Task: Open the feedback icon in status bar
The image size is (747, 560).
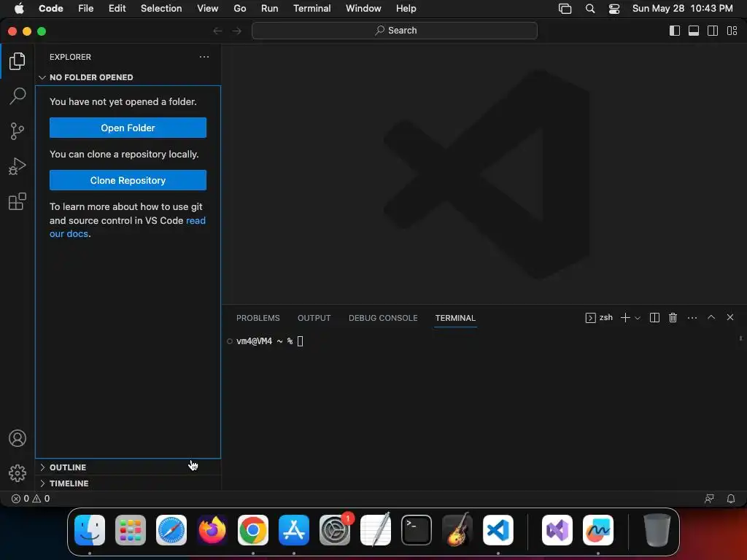Action: coord(709,499)
